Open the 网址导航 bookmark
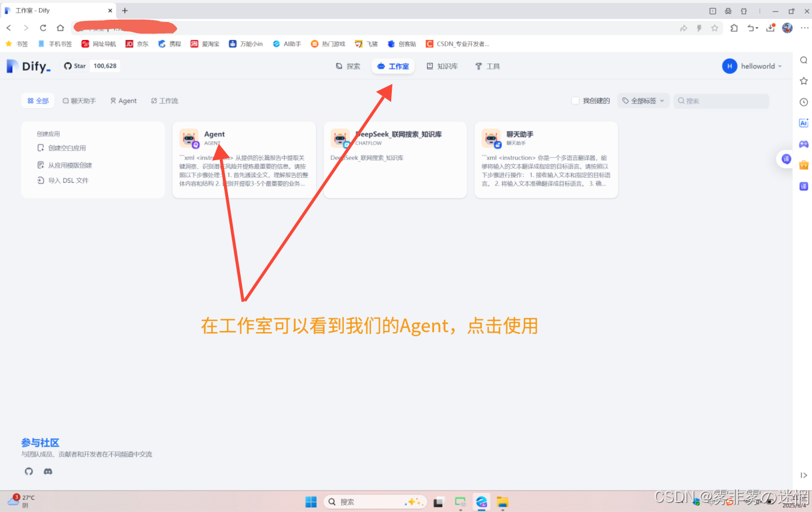The width and height of the screenshot is (812, 512). tap(99, 44)
